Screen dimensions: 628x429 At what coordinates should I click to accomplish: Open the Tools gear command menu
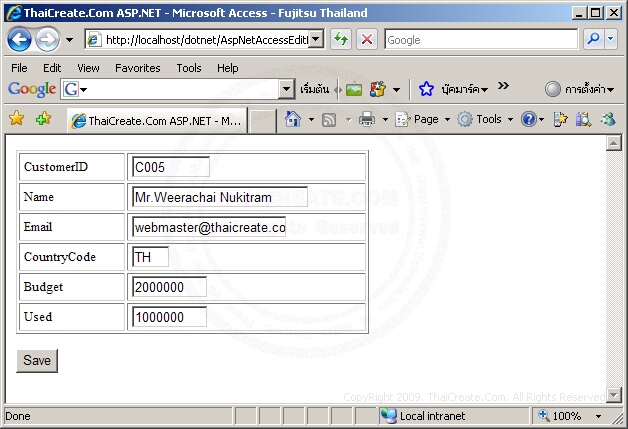pyautogui.click(x=485, y=119)
